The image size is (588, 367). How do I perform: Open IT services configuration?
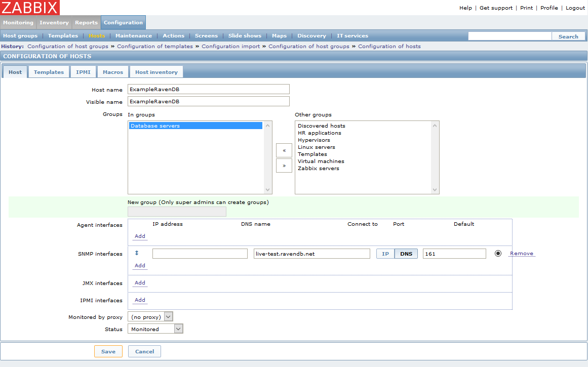352,35
